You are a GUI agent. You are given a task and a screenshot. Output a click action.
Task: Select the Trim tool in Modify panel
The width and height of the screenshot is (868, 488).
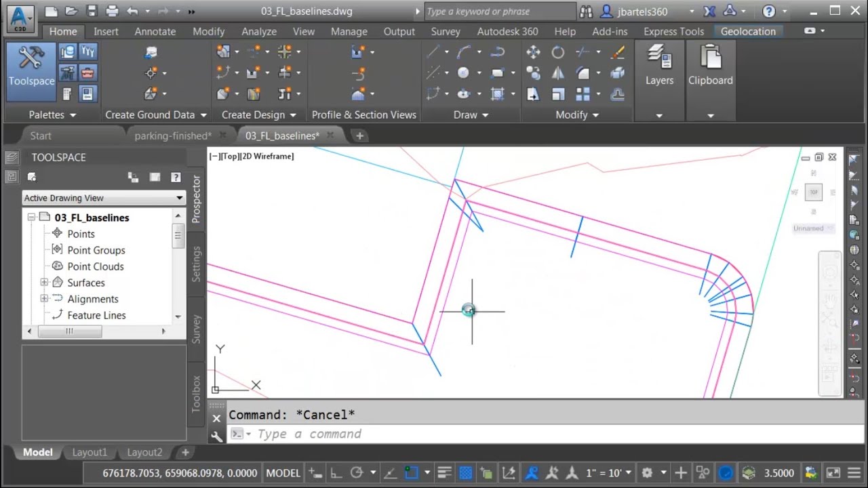[583, 52]
